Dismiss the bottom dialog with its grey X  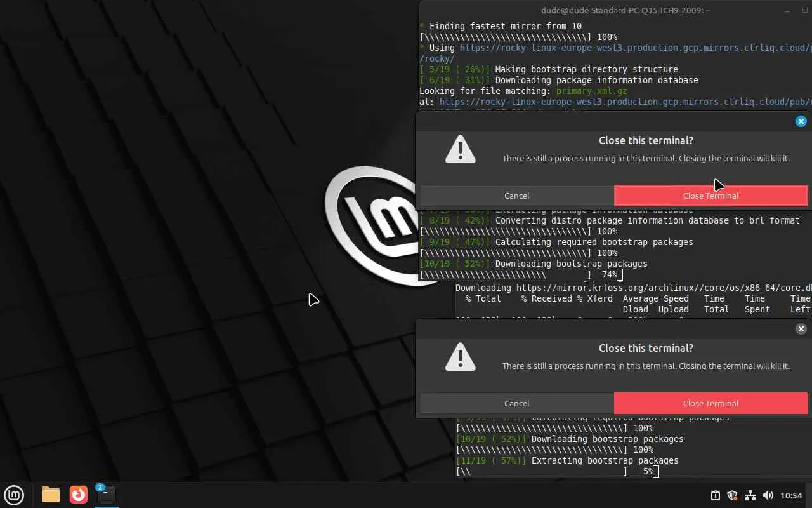click(801, 329)
